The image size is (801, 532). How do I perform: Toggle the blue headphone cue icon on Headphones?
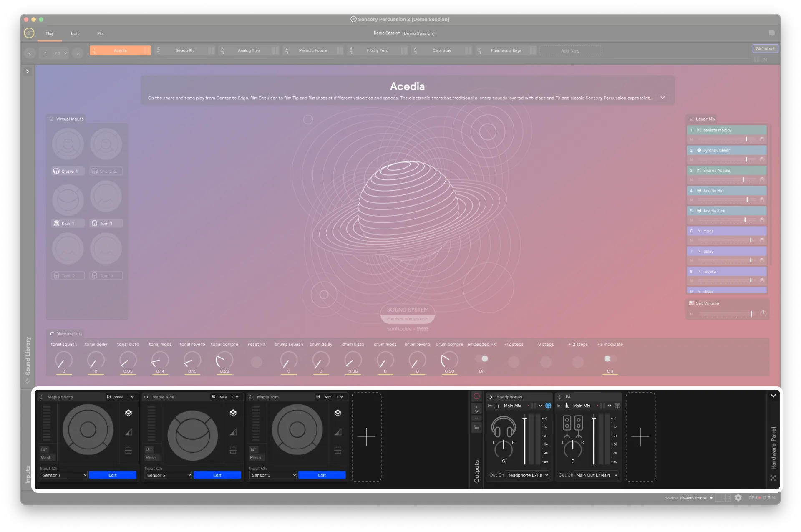[x=548, y=406]
